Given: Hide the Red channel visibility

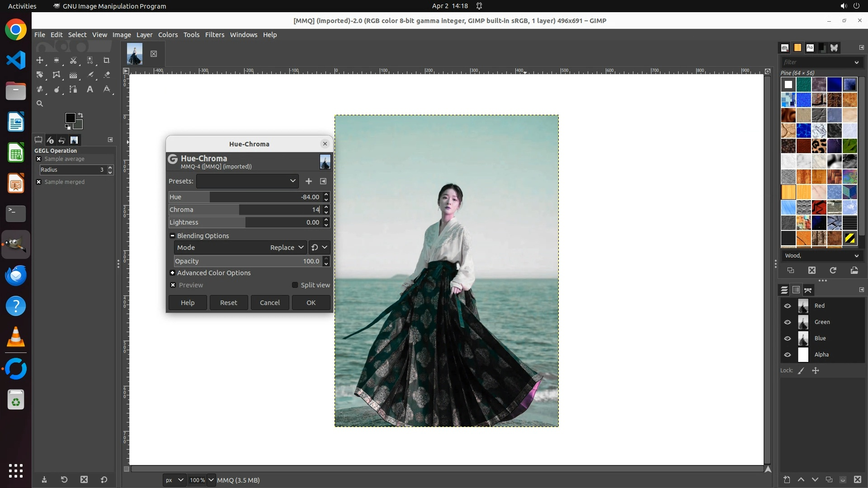Looking at the screenshot, I should (788, 306).
